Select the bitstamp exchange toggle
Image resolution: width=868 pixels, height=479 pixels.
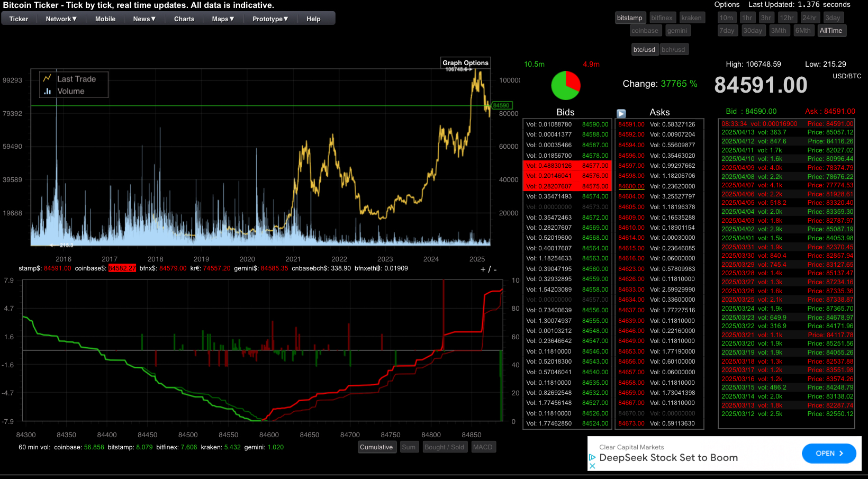[630, 18]
